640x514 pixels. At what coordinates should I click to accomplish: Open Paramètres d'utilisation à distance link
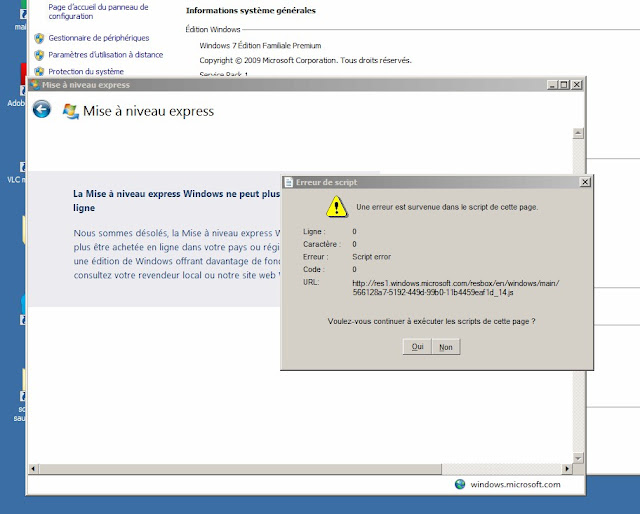tap(106, 55)
